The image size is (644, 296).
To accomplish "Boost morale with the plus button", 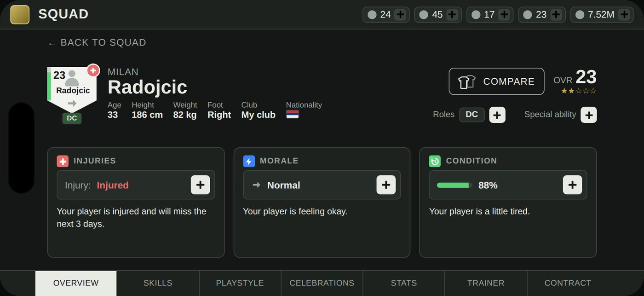I will tap(386, 185).
